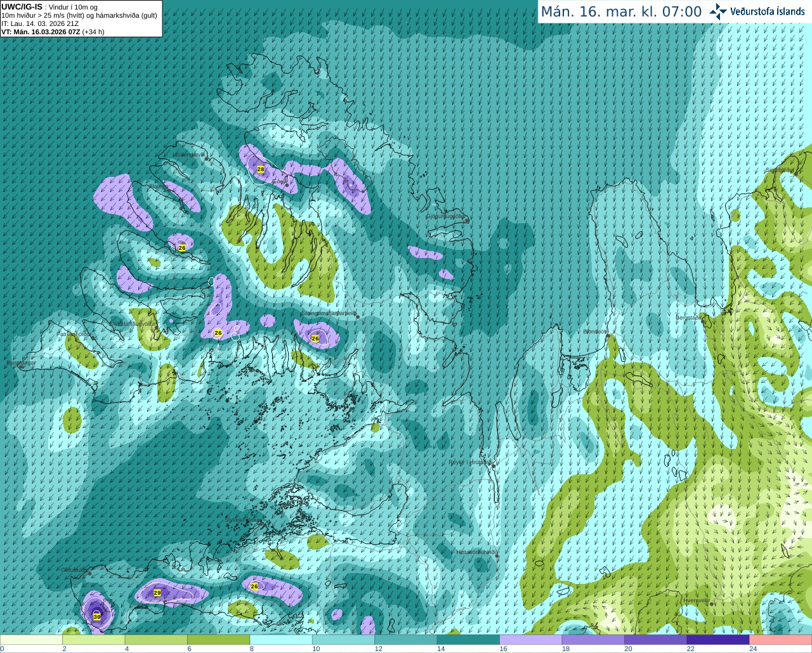
Task: Click the Veðurstofa Íslands logo emblem
Action: tap(718, 11)
